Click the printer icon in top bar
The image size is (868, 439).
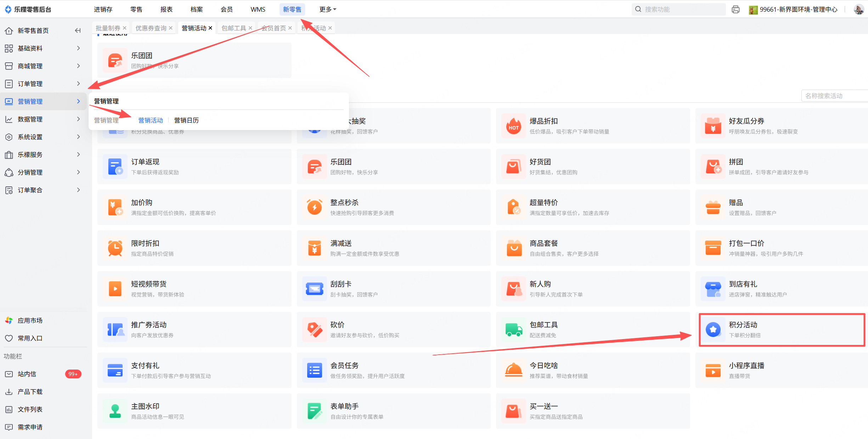point(735,10)
